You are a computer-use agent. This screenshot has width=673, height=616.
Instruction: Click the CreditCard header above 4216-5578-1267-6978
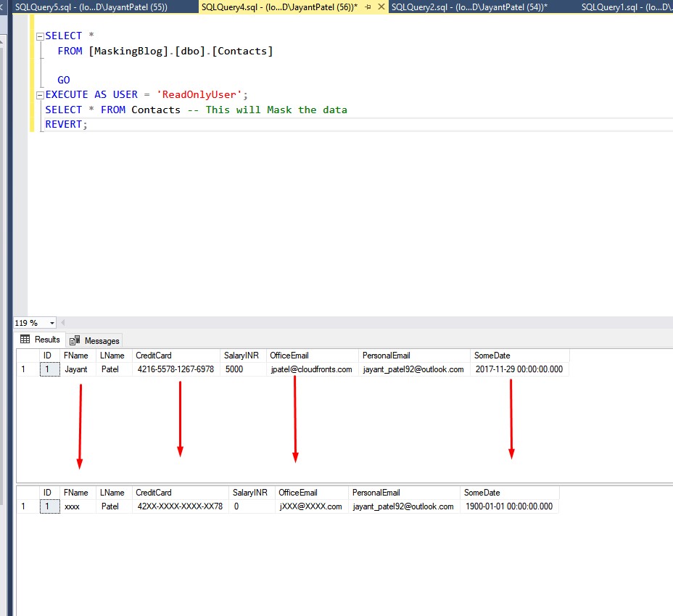176,356
